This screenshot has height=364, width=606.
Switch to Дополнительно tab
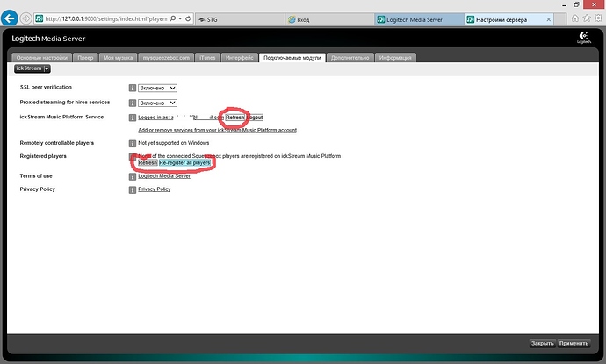[350, 58]
